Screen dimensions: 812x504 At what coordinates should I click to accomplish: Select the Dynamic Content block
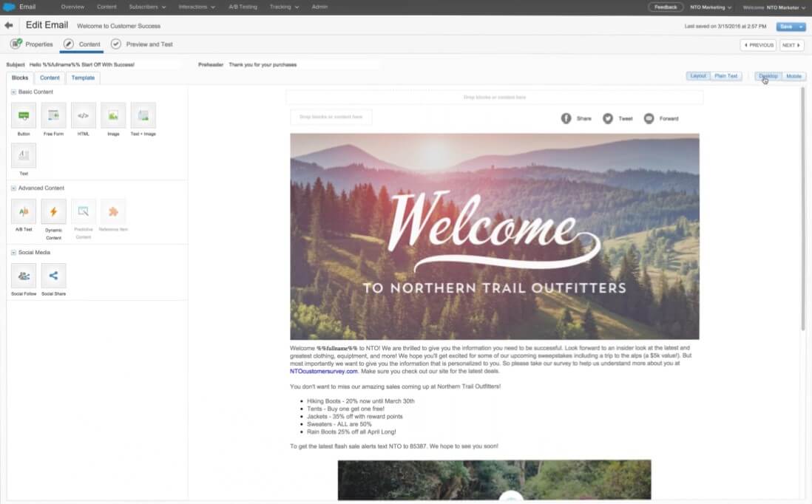[53, 211]
